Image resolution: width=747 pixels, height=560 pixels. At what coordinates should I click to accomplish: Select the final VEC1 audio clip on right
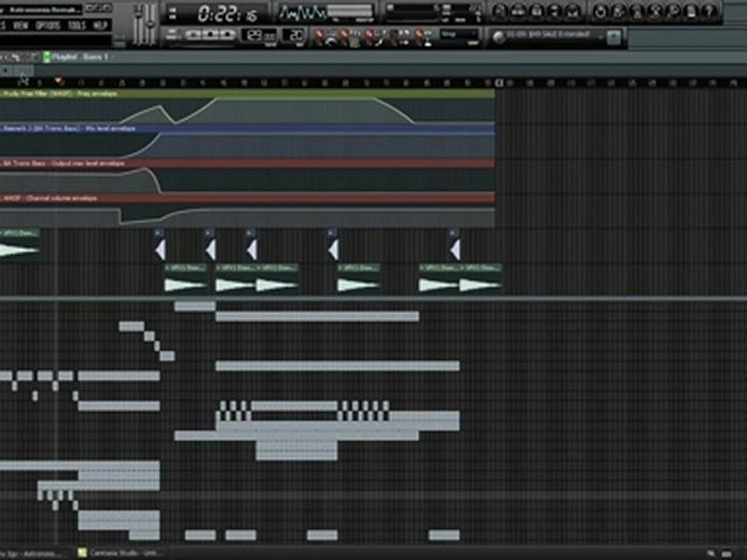pos(480,279)
